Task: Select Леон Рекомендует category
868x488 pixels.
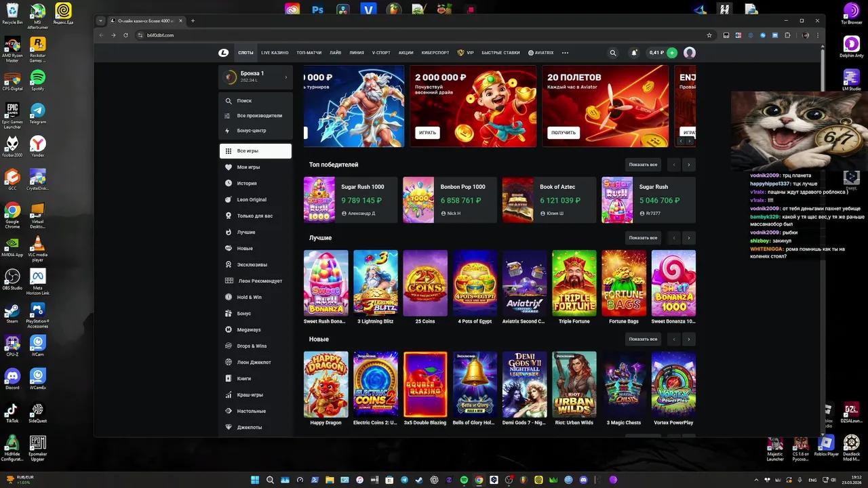Action: (256, 281)
